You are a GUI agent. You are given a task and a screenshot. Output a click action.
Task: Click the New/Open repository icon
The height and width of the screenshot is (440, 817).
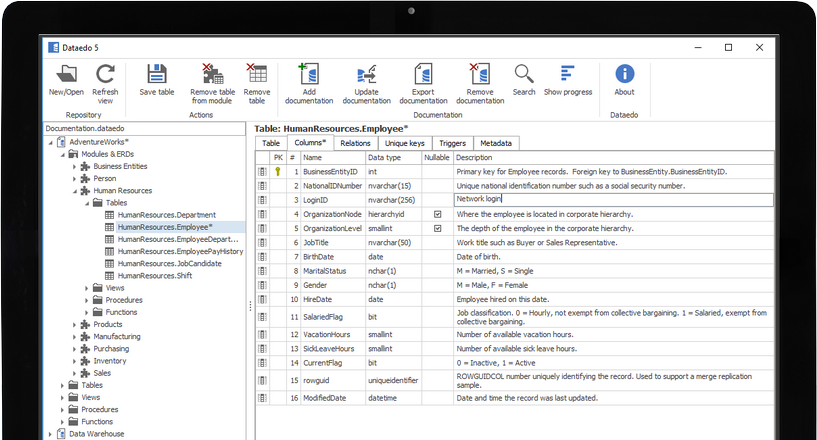66,75
